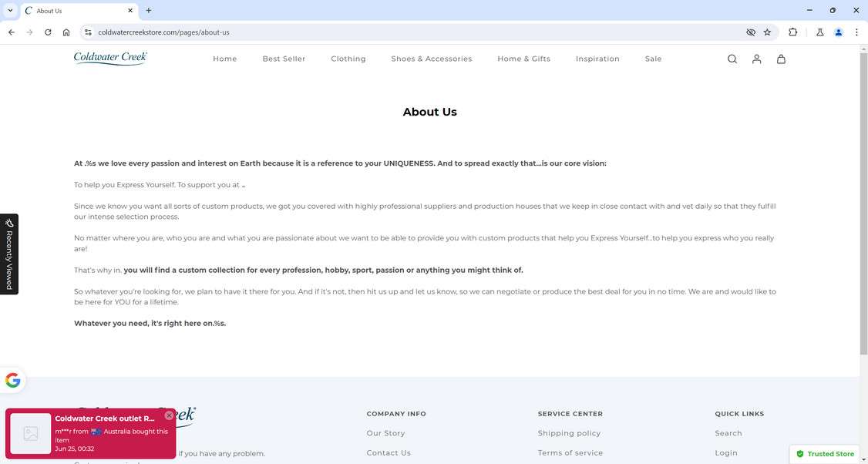Follow the Contact Us footer link
The width and height of the screenshot is (868, 464).
[x=389, y=453]
